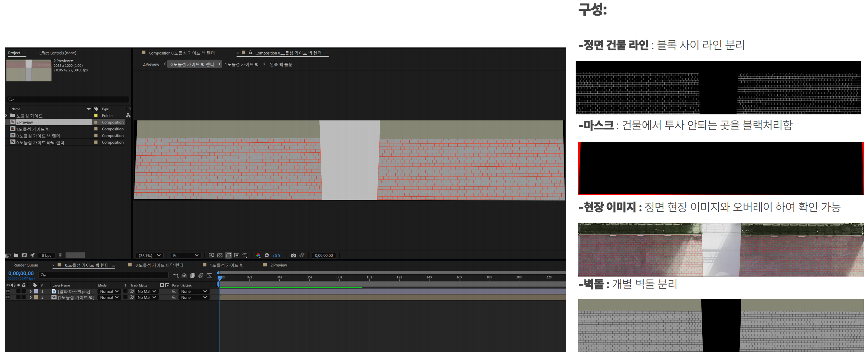Viewport: 868px width, 362px height.
Task: Open the Full resolution dropdown
Action: pyautogui.click(x=185, y=255)
